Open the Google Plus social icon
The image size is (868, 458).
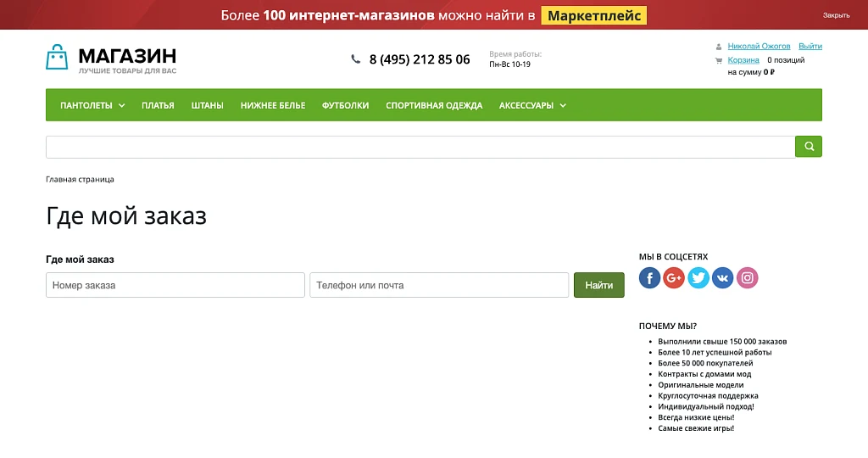pos(674,277)
